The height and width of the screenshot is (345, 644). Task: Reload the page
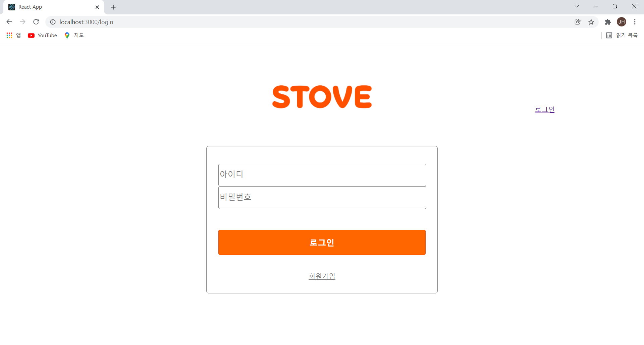pos(36,22)
